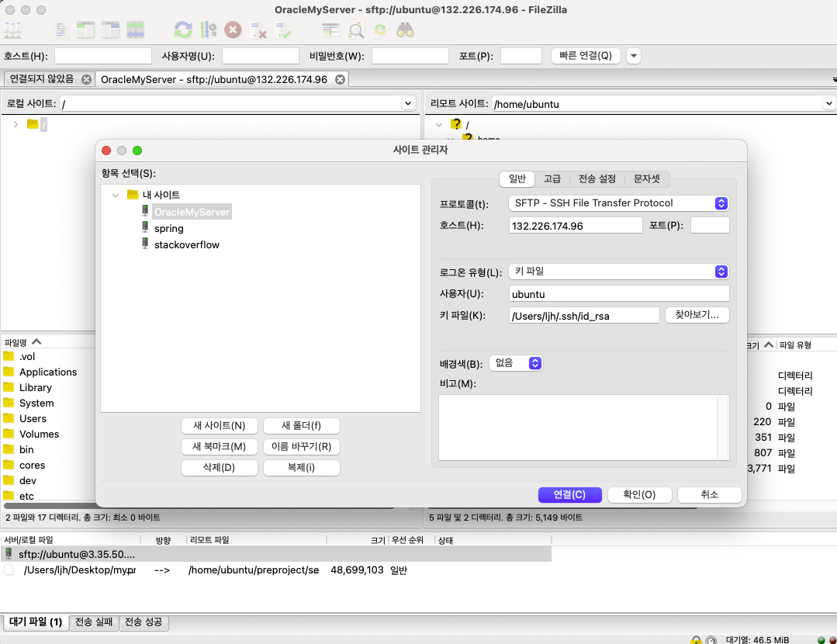
Task: Click the '복제(i)' button
Action: coord(302,467)
